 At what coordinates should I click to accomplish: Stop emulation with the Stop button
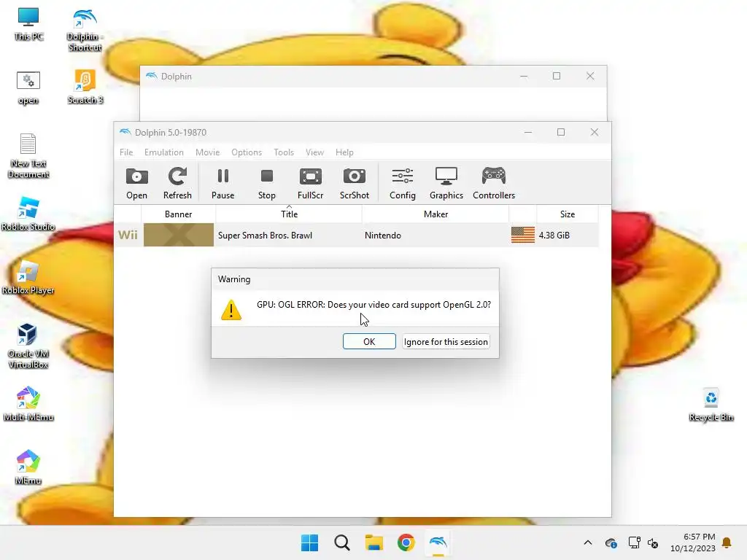267,183
